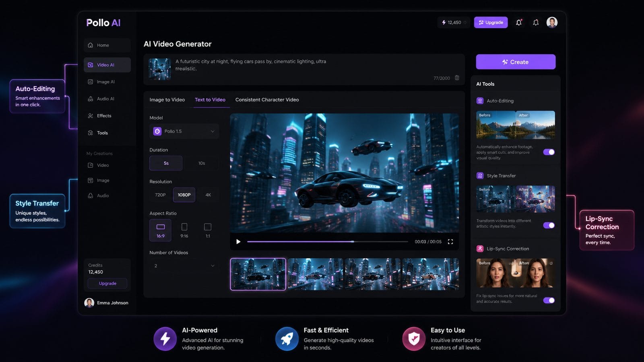Image resolution: width=644 pixels, height=362 pixels.
Task: Click the Style Transfer tool icon
Action: 480,176
